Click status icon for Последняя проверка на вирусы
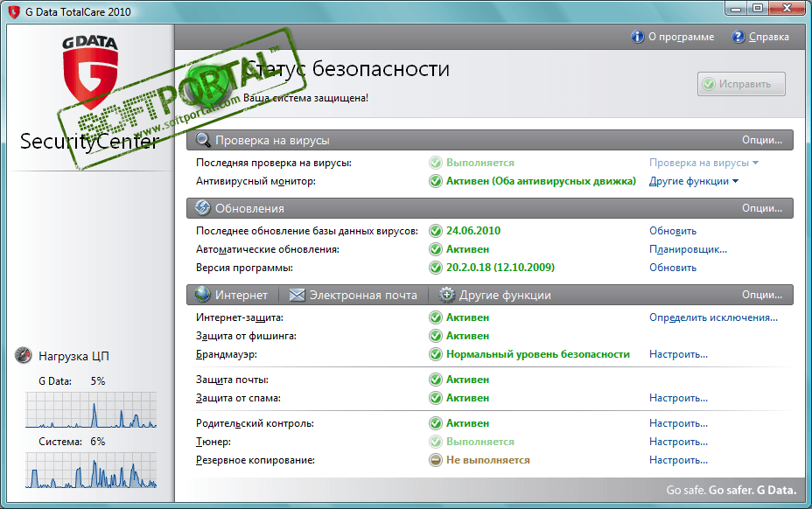This screenshot has height=509, width=812. [x=436, y=163]
